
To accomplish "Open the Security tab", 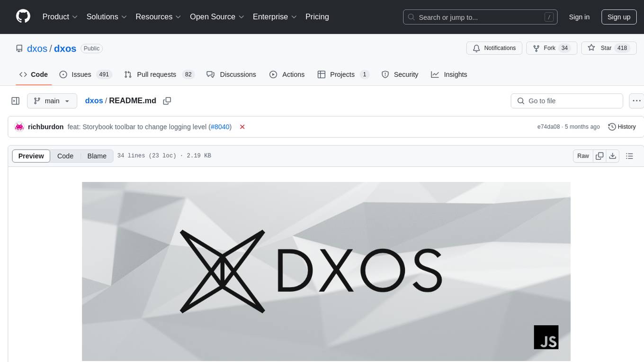I will point(400,74).
